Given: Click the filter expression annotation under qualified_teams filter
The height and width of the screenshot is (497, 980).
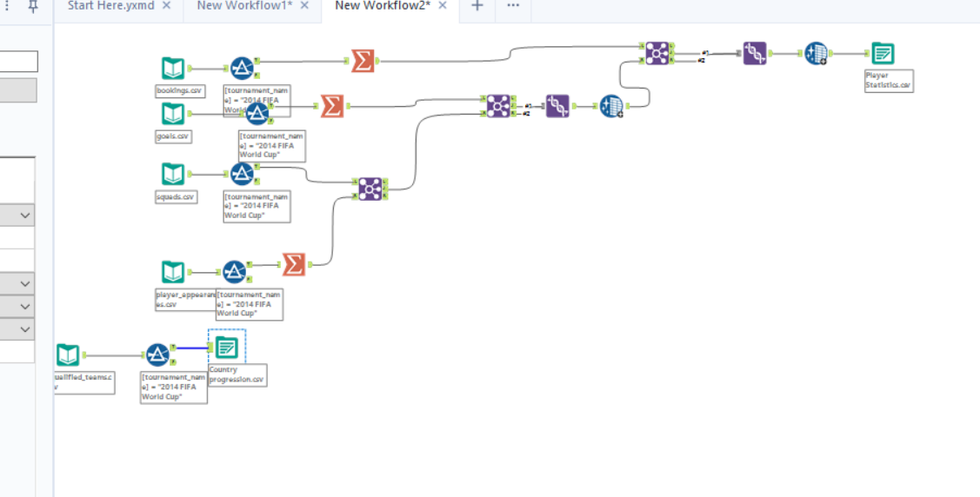Looking at the screenshot, I should 174,388.
